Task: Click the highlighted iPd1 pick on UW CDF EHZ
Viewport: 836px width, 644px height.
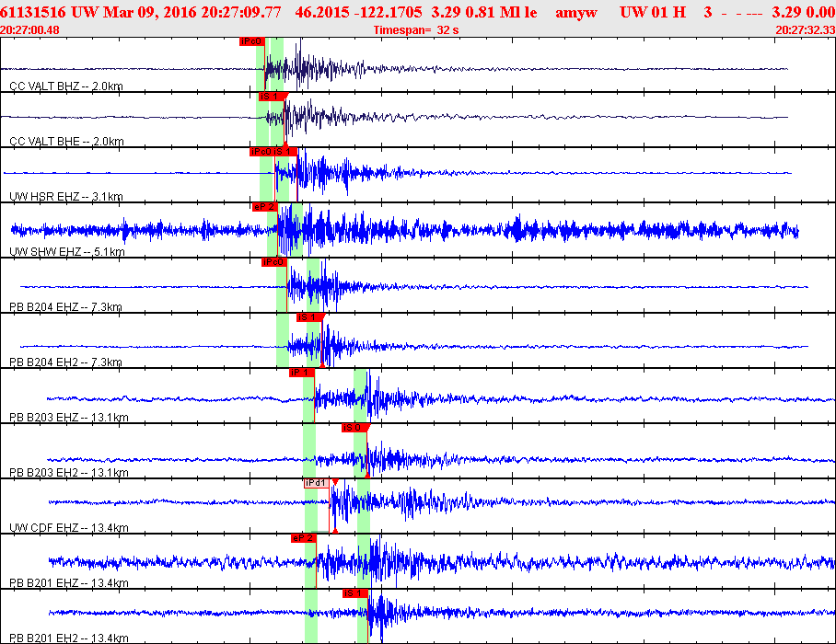Action: point(316,482)
